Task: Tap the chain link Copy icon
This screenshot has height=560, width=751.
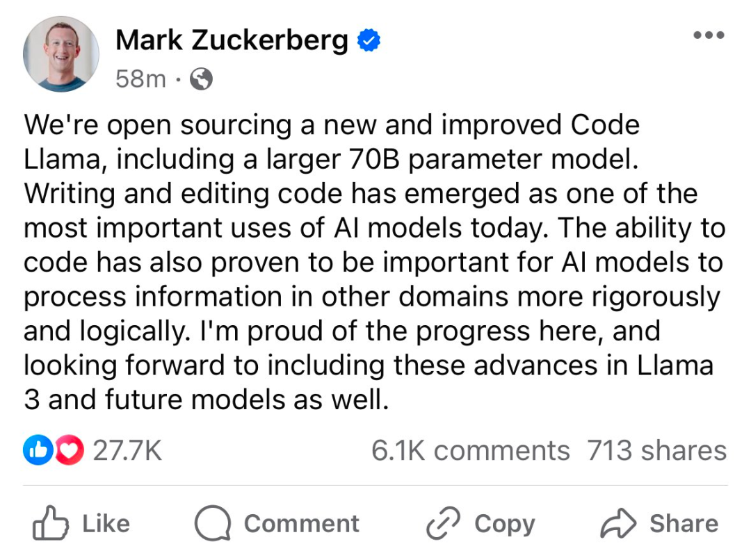Action: point(444,525)
